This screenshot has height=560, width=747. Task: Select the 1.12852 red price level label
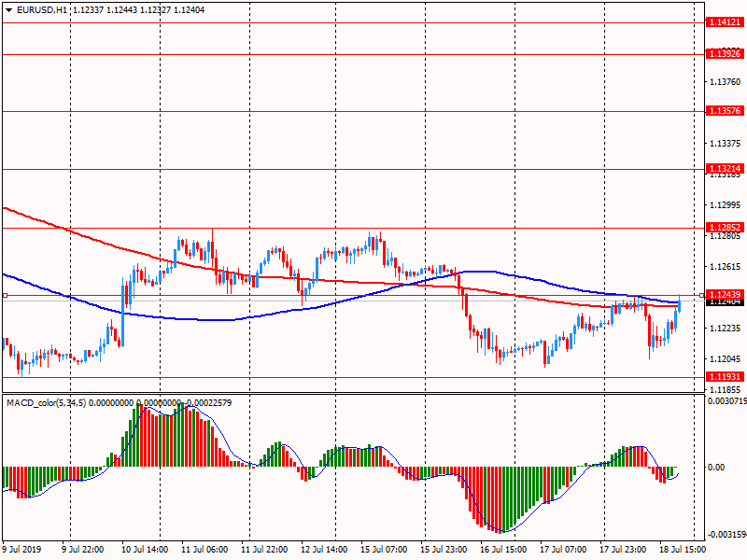click(725, 228)
